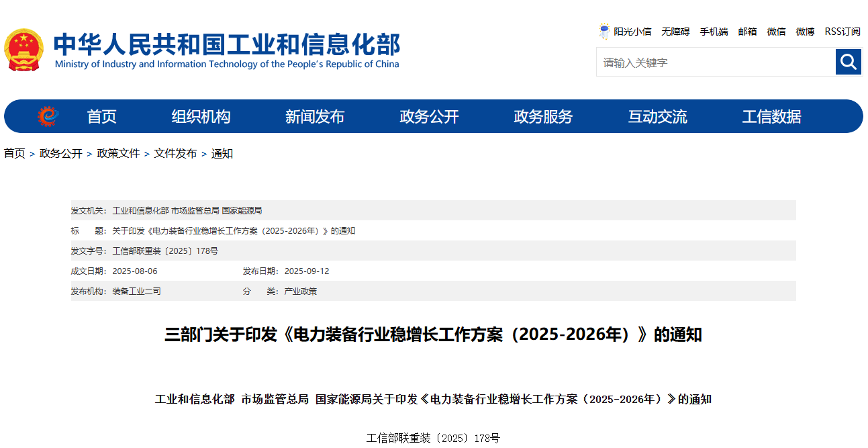Image resolution: width=868 pixels, height=448 pixels.
Task: Go to 新闻发布 section
Action: click(x=314, y=117)
